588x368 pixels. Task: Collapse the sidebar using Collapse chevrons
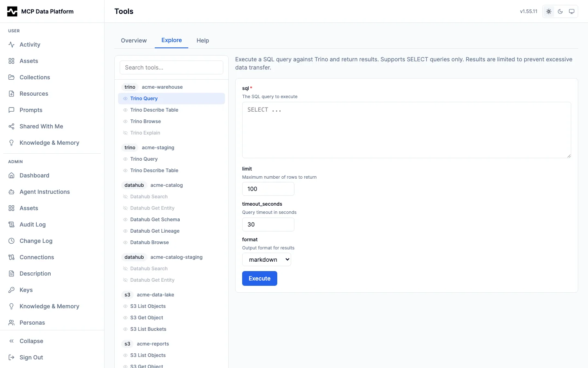pyautogui.click(x=11, y=341)
